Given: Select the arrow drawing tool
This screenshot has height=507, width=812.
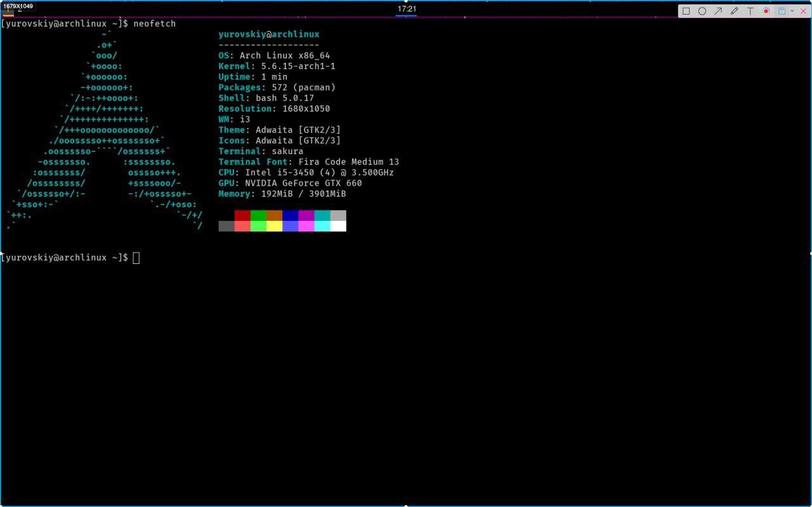Looking at the screenshot, I should pos(718,11).
